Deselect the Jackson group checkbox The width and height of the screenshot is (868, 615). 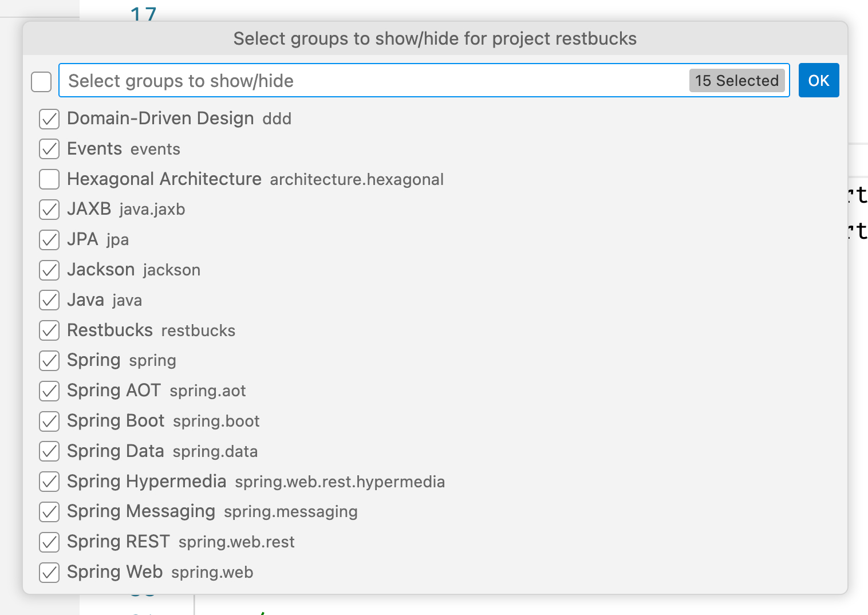pos(49,270)
